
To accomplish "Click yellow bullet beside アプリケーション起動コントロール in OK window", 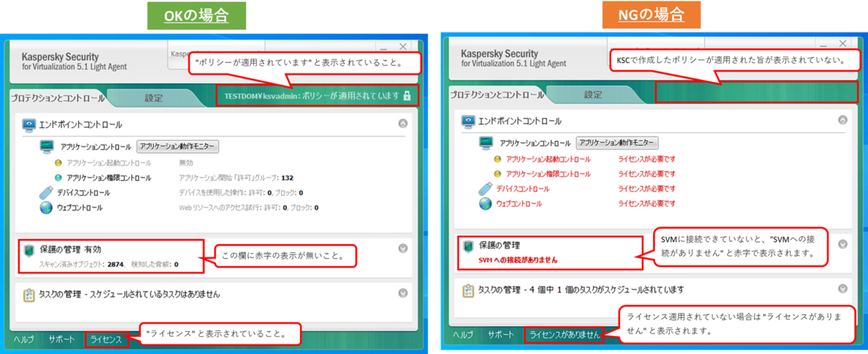I will click(58, 163).
